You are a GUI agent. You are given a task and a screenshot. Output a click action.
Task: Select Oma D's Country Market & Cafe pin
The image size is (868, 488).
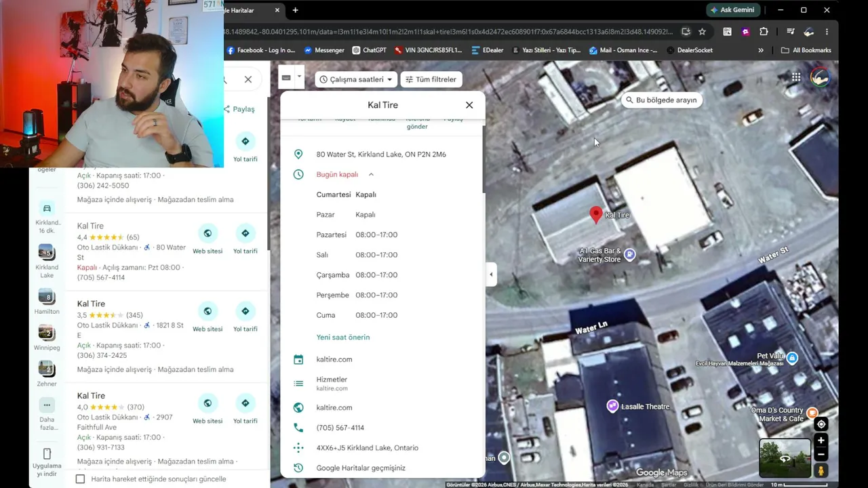click(x=812, y=413)
